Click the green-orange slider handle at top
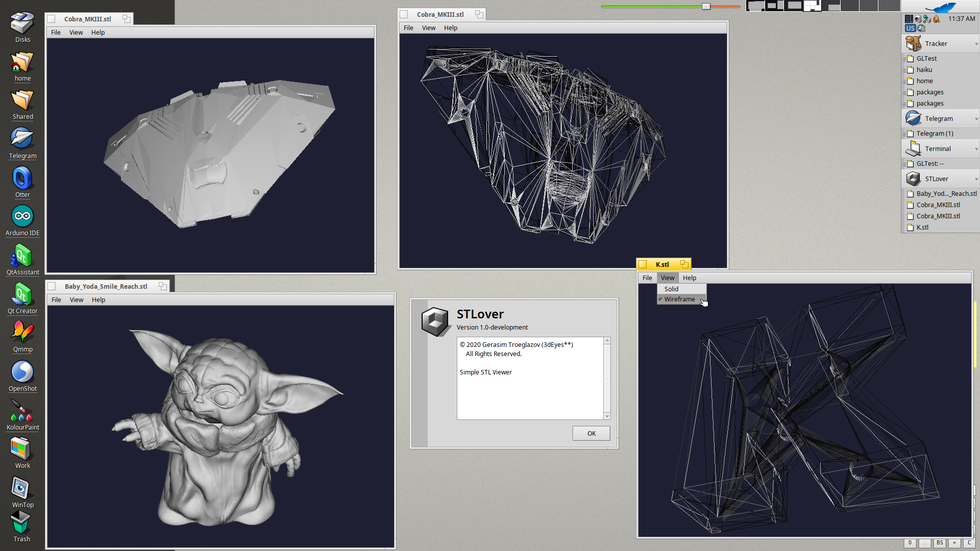Screen dimensions: 980x551 click(706, 7)
